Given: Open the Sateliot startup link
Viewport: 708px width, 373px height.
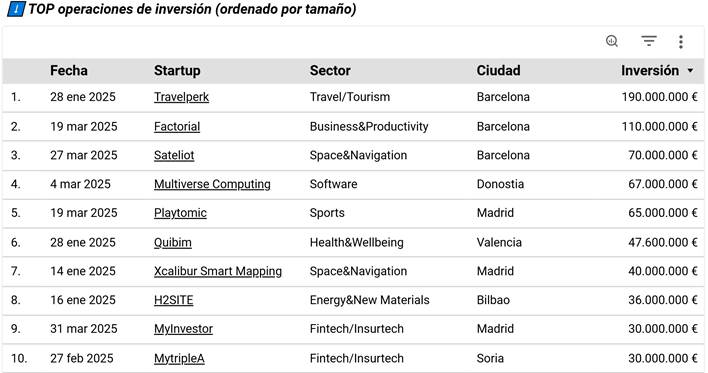Looking at the screenshot, I should [174, 155].
